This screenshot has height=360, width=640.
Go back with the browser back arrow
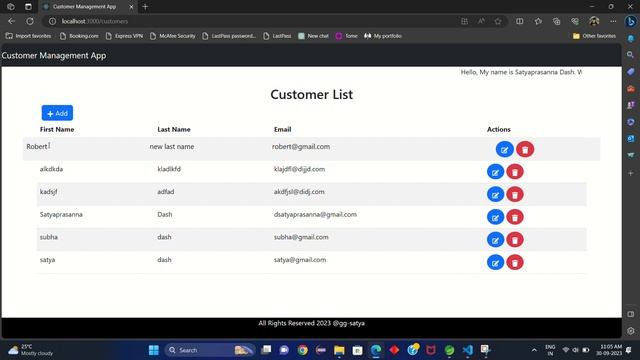tap(11, 21)
